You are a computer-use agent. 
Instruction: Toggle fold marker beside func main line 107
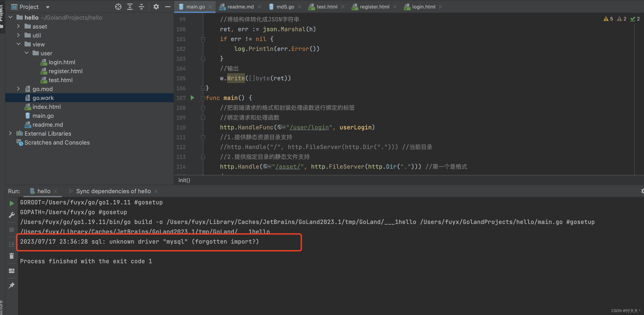(203, 98)
